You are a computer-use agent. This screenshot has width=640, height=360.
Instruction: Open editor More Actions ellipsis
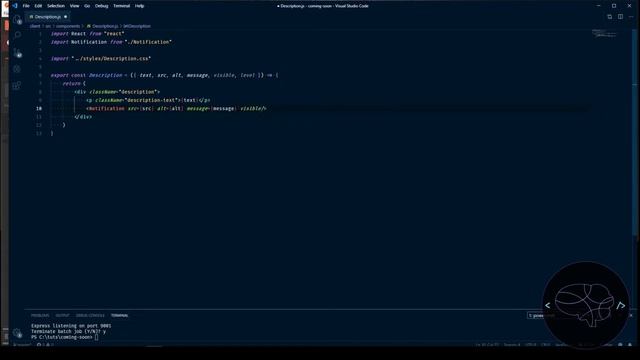(631, 17)
